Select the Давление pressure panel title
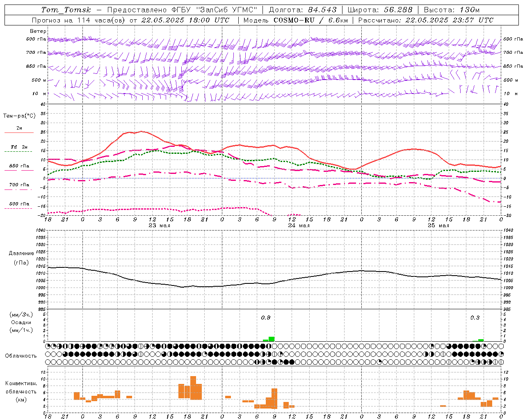 [21, 253]
